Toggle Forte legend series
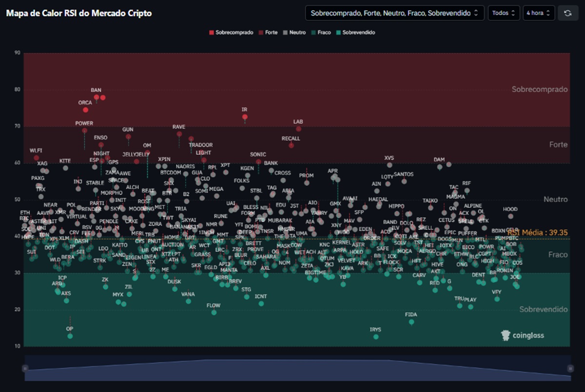The width and height of the screenshot is (585, 392). pos(268,33)
